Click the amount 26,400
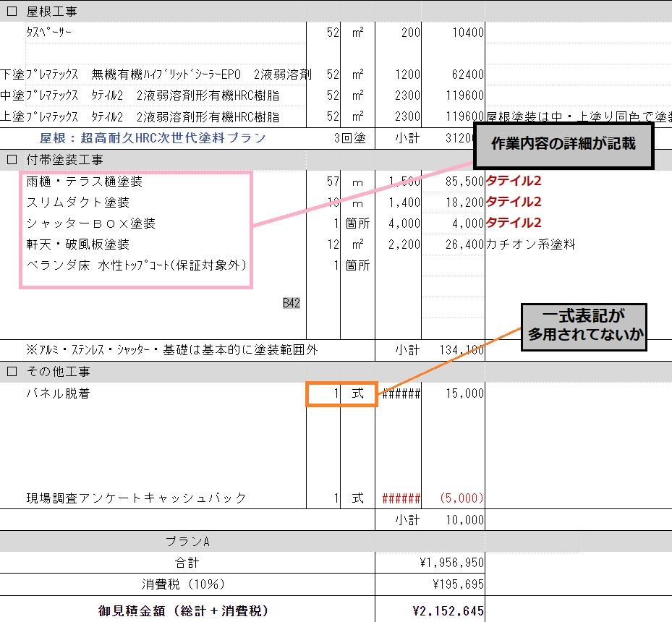The height and width of the screenshot is (622, 672). [464, 244]
